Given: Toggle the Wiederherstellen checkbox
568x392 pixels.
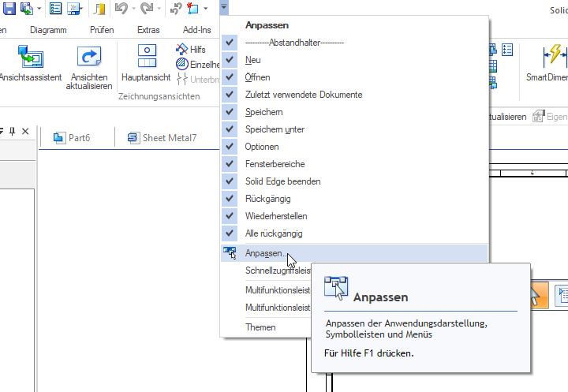Looking at the screenshot, I should point(230,216).
